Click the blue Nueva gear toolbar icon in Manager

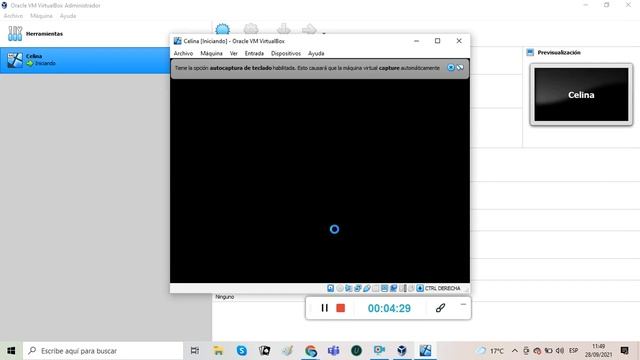click(x=222, y=29)
